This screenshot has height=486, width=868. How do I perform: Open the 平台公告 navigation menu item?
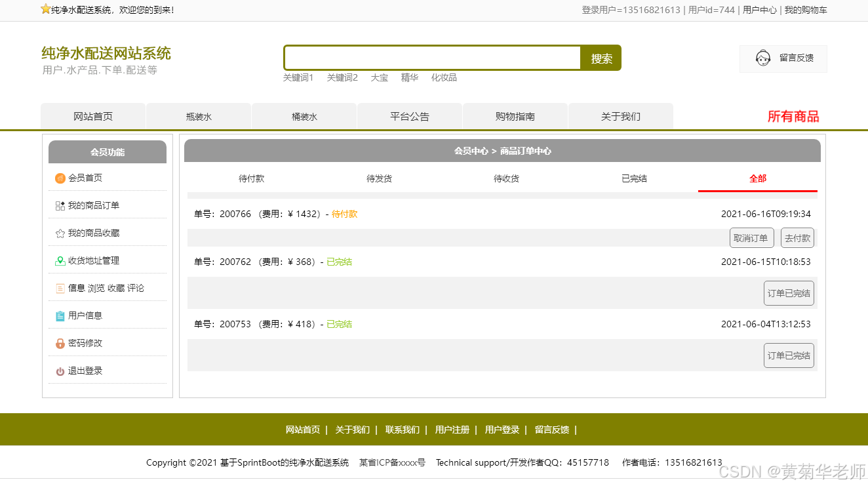(x=409, y=116)
